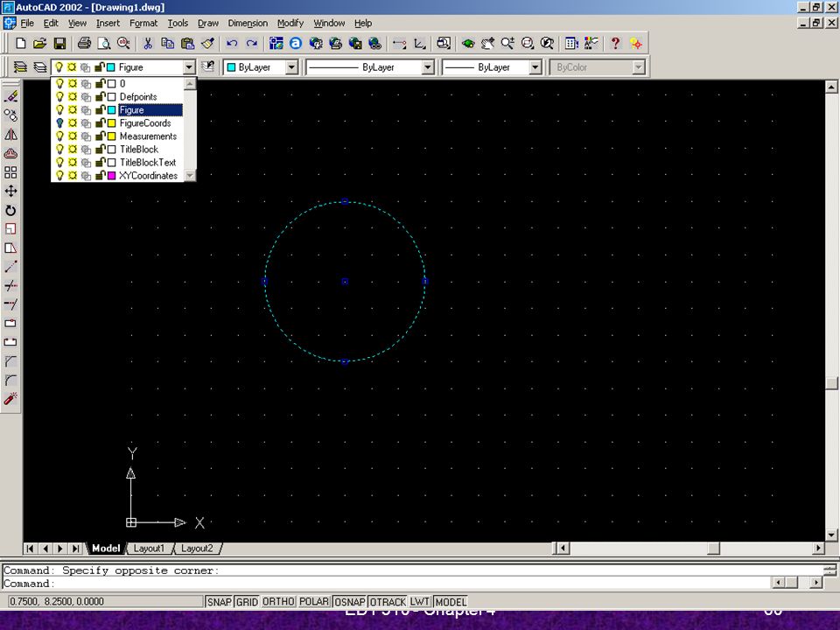Select the Mirror tool in the left toolbar

point(10,135)
